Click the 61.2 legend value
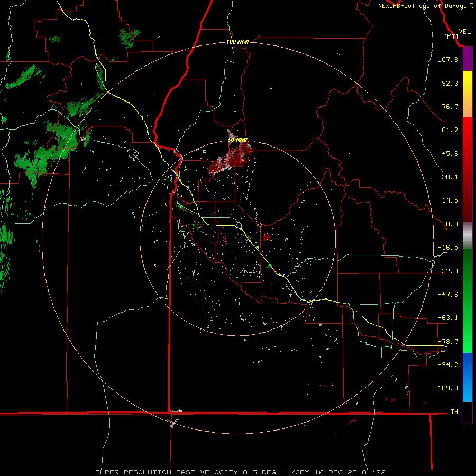Viewport: 476px width, 476px height. (450, 130)
